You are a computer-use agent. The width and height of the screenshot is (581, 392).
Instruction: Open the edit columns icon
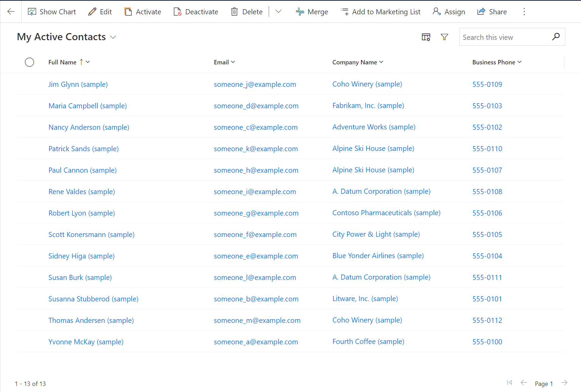point(426,37)
